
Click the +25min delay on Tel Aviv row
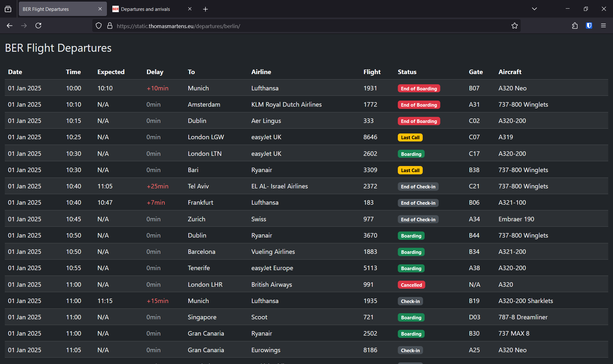tap(157, 186)
